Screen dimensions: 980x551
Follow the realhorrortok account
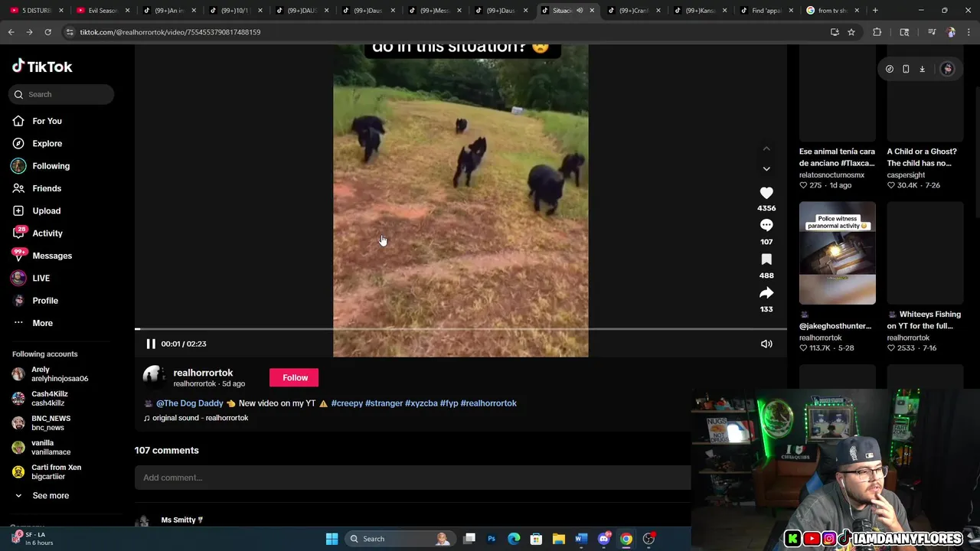[295, 377]
